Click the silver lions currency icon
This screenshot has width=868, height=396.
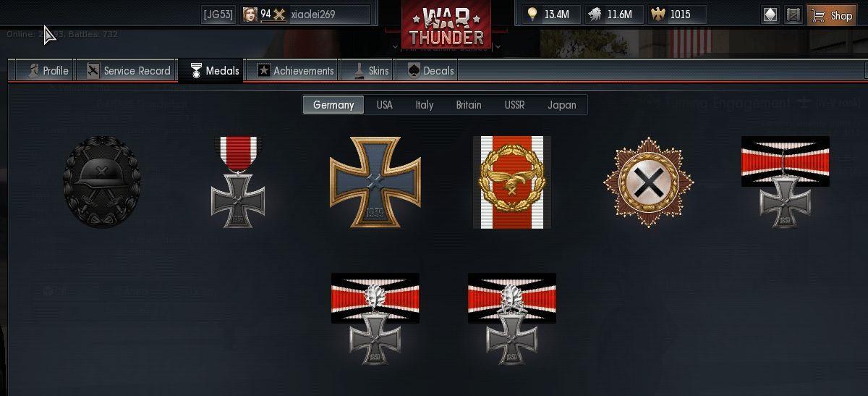click(x=594, y=14)
